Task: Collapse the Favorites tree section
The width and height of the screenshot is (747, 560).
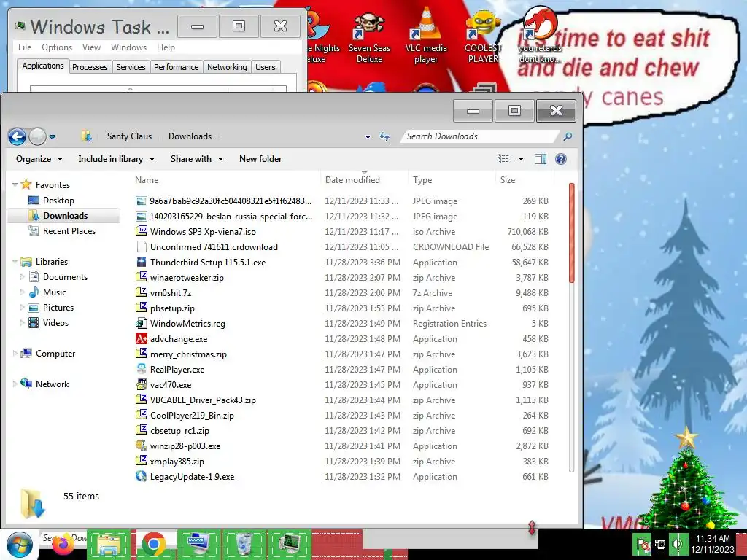Action: point(15,184)
